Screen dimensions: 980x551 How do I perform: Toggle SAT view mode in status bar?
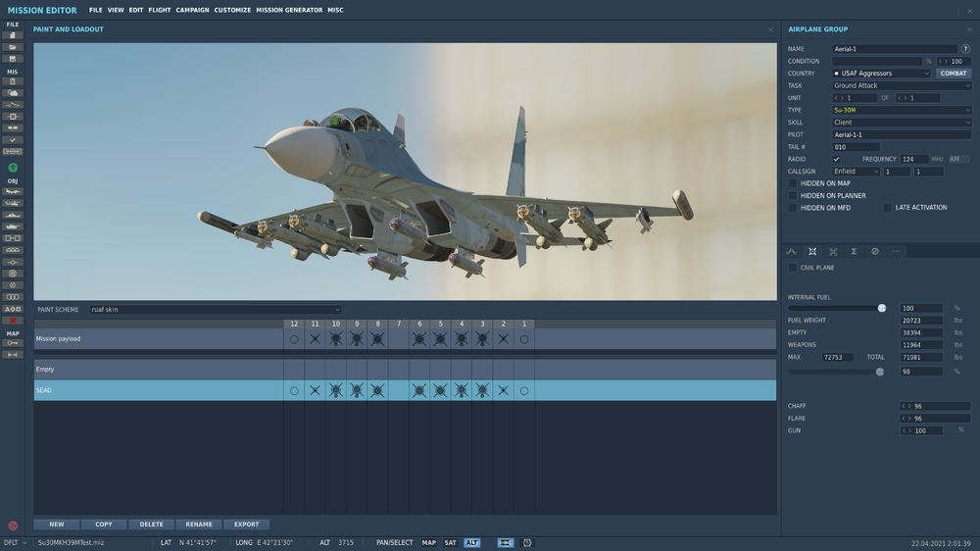[x=450, y=543]
